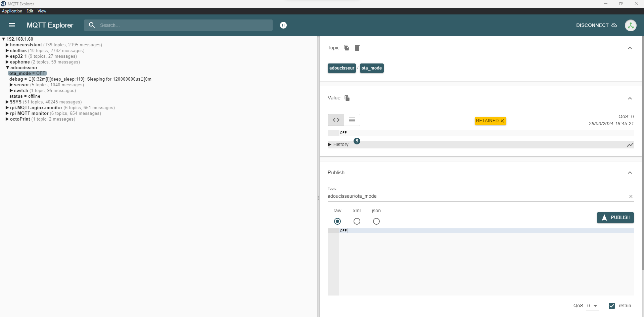Click the publish payload editor

[x=480, y=262]
